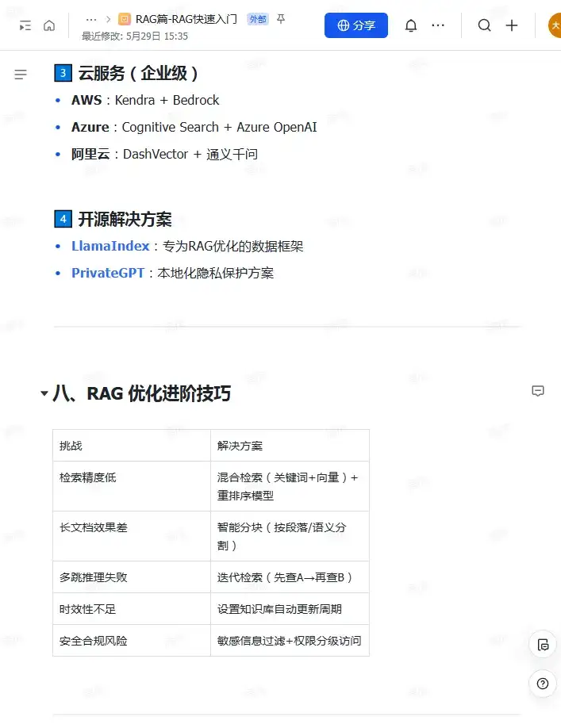
Task: Open the more options ellipsis next to bell
Action: click(x=437, y=25)
